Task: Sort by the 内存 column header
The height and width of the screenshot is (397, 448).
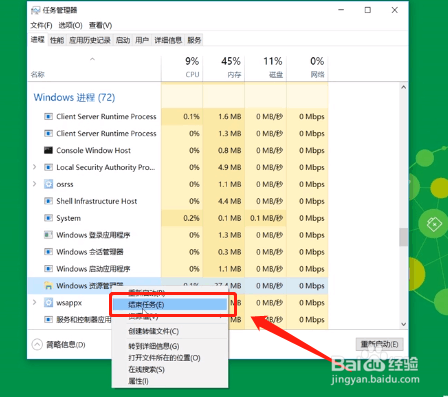Action: click(x=224, y=68)
